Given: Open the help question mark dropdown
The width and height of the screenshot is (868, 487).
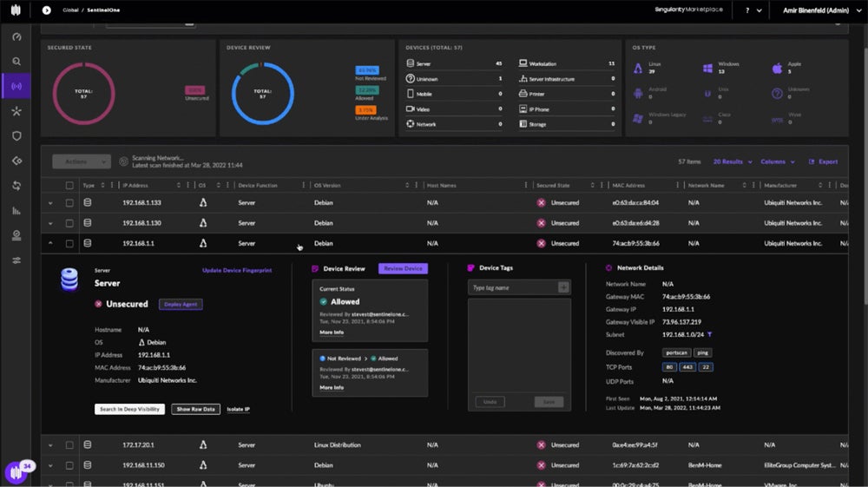Looking at the screenshot, I should tap(753, 10).
